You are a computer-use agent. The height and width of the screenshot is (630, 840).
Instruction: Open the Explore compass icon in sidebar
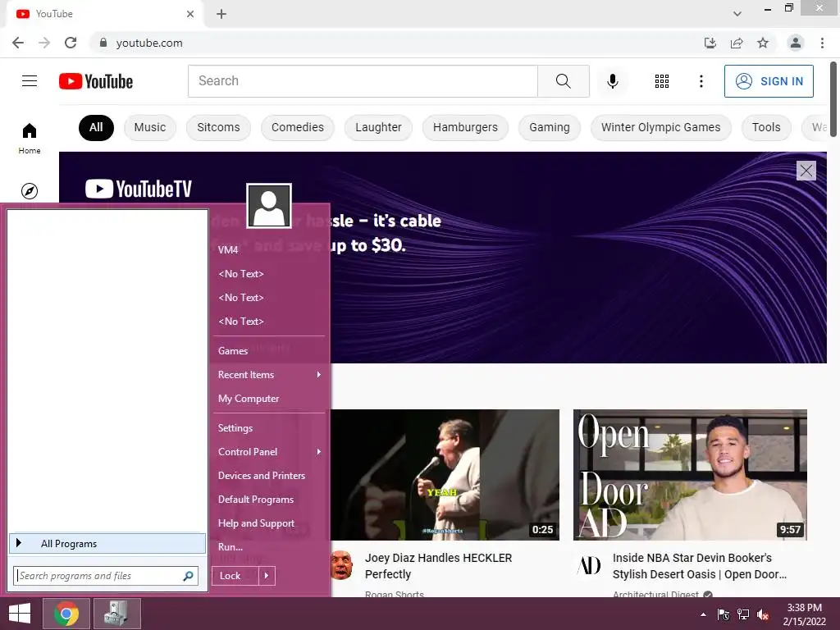pos(30,190)
